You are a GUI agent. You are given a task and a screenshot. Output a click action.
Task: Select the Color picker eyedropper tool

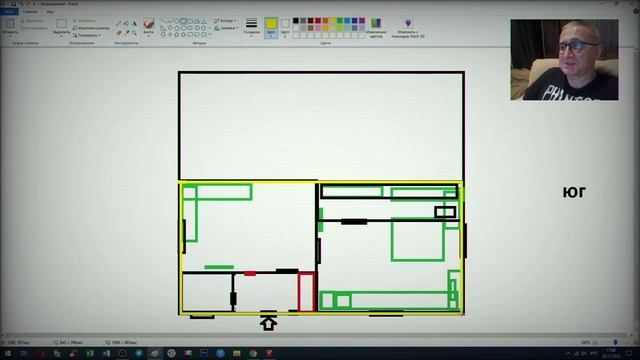tap(127, 32)
